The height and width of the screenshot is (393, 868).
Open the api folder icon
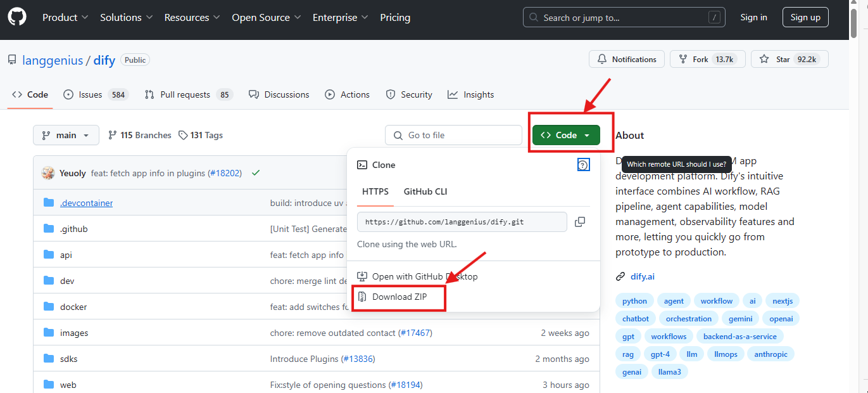[49, 255]
